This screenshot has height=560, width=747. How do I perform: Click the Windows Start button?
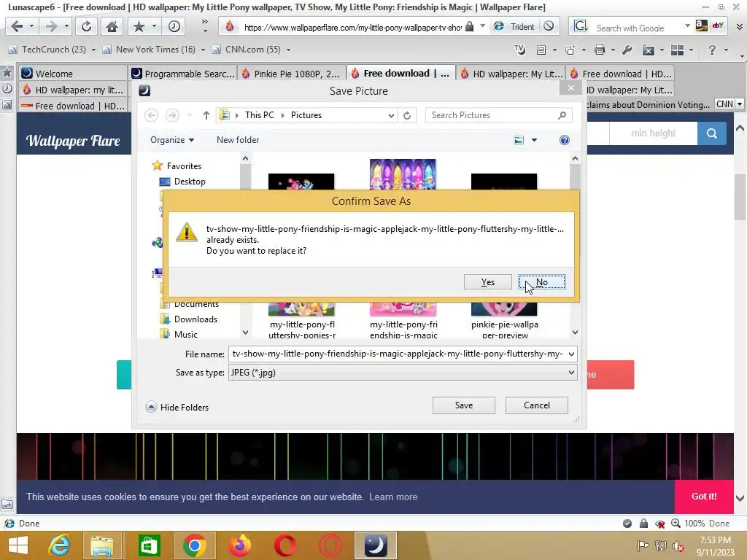[18, 545]
